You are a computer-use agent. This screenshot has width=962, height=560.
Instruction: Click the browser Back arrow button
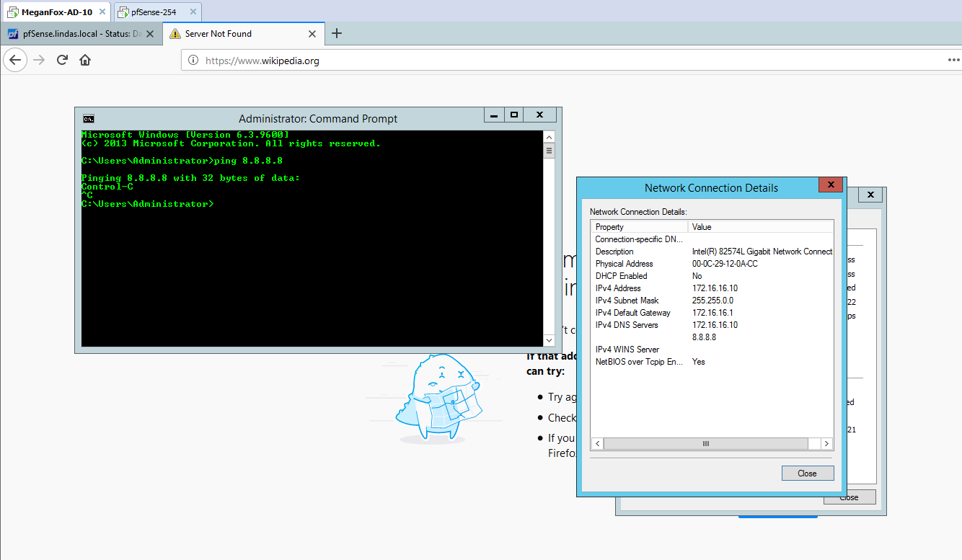tap(15, 61)
